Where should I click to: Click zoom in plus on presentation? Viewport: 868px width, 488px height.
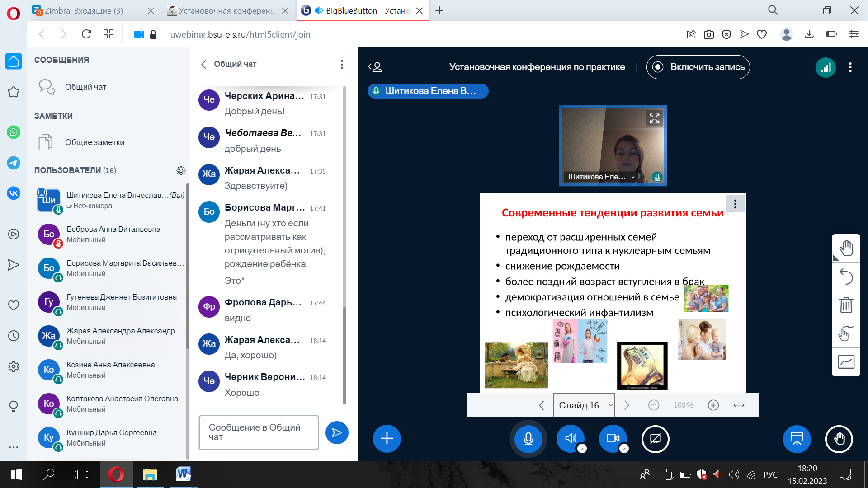tap(713, 405)
